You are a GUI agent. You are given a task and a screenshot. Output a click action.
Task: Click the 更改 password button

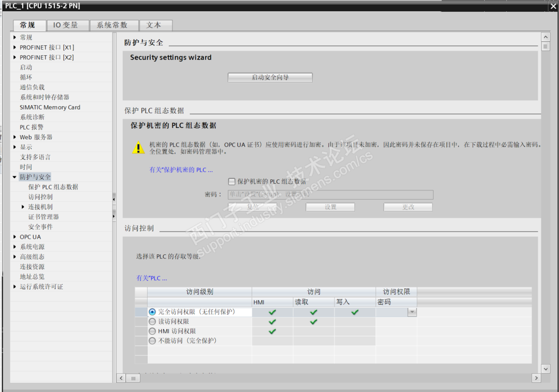[x=408, y=207]
